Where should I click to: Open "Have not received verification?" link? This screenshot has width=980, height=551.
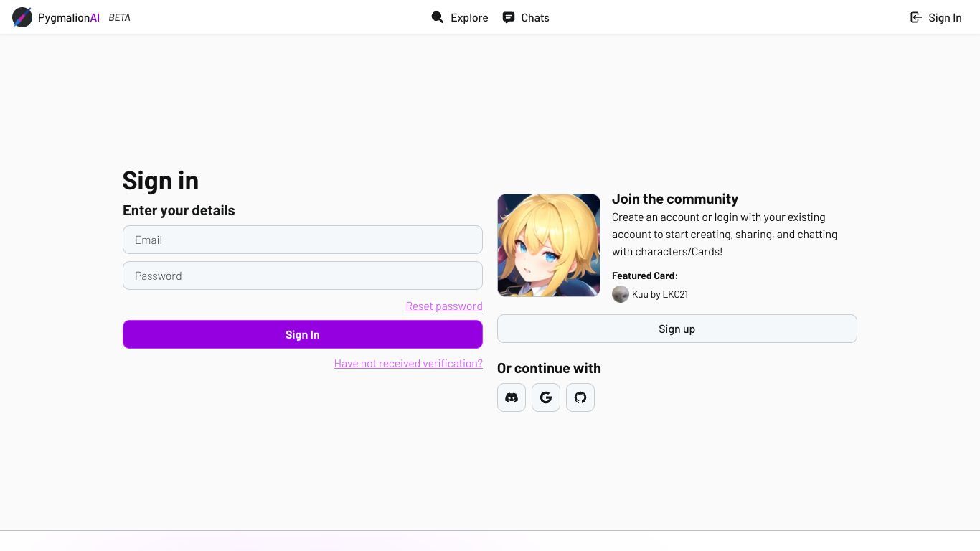[x=408, y=364]
